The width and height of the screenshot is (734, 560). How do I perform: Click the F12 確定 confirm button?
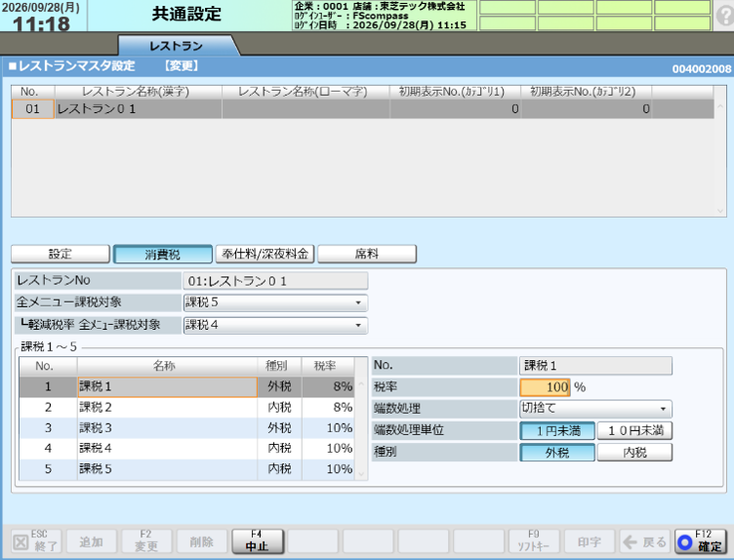[700, 541]
